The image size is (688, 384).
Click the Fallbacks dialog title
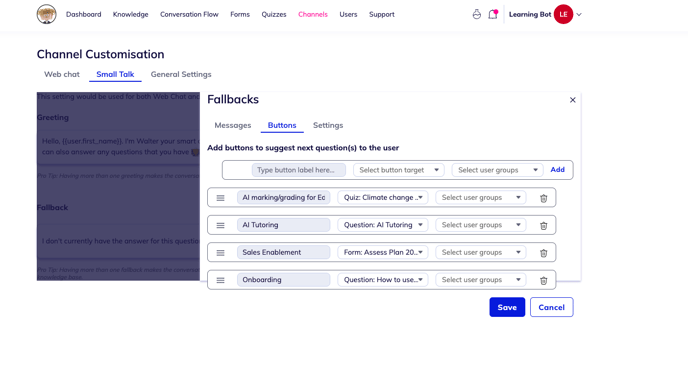(233, 100)
